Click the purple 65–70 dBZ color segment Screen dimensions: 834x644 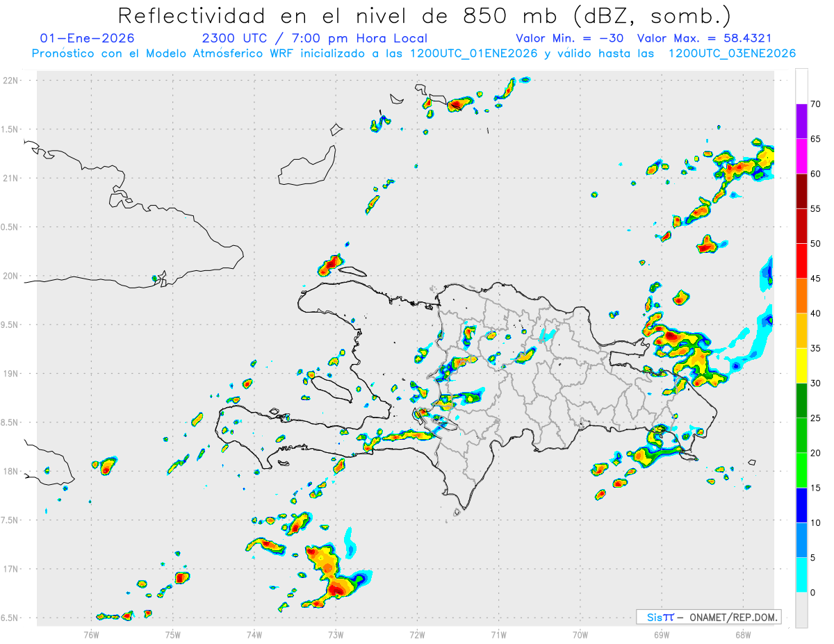801,122
